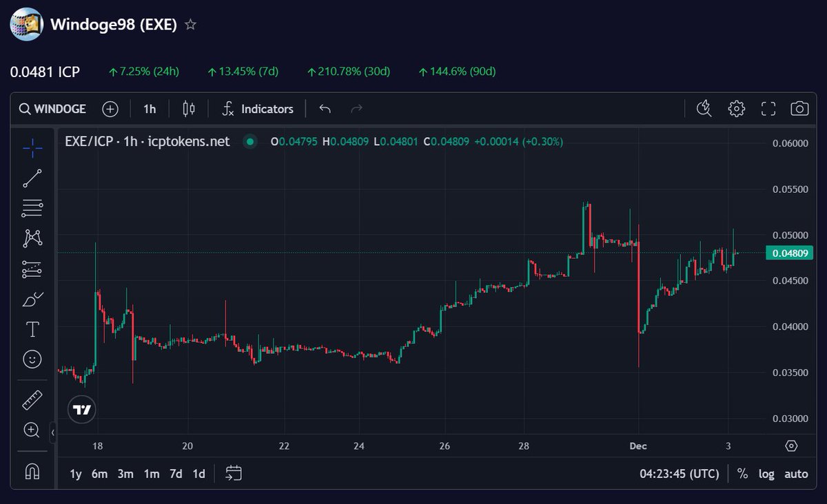Set range to 6m

[100, 474]
